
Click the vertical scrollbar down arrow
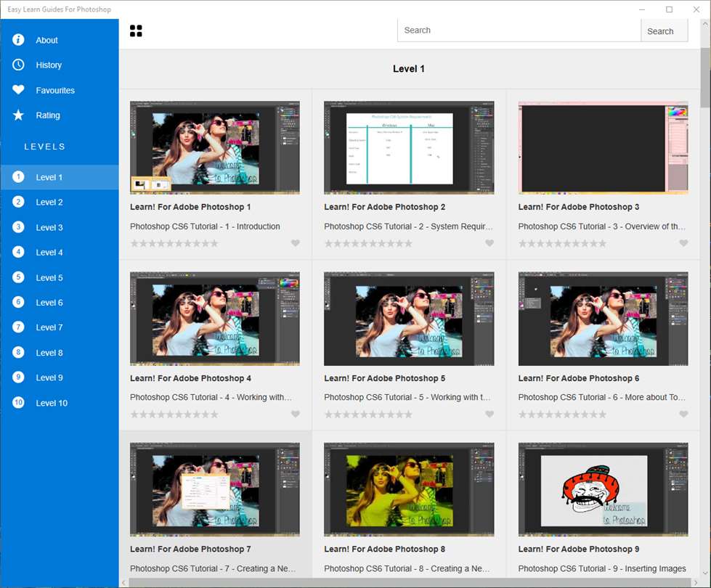click(705, 573)
